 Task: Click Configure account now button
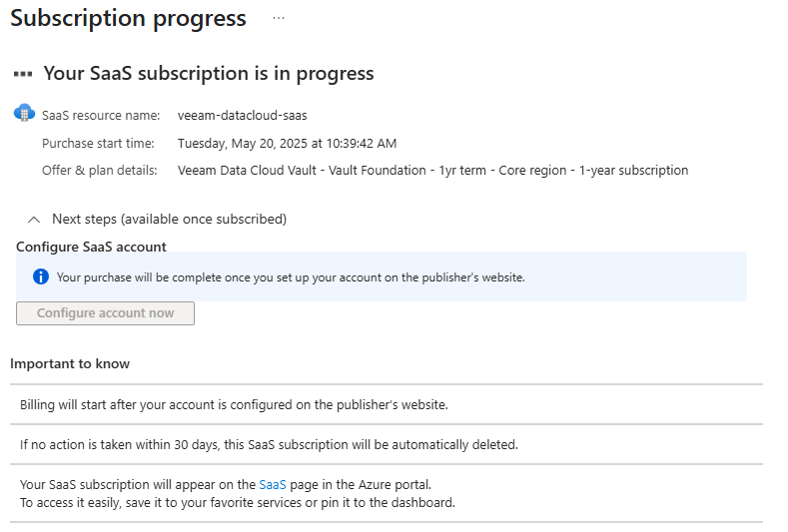pyautogui.click(x=105, y=313)
